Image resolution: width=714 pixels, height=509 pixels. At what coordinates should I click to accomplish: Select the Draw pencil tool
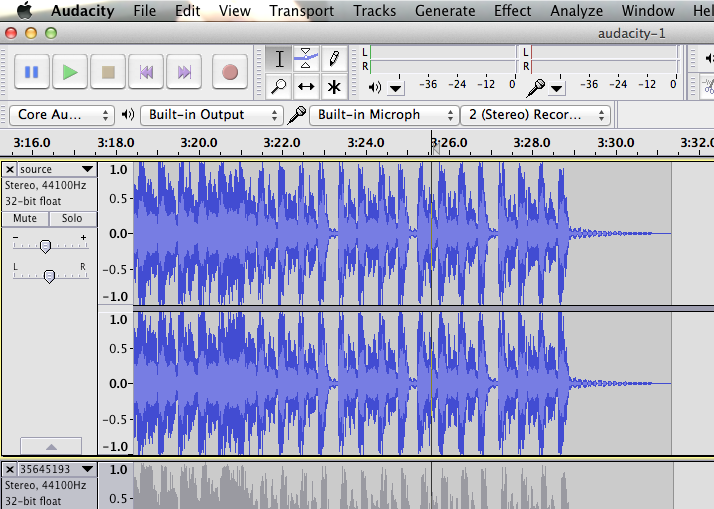(334, 59)
